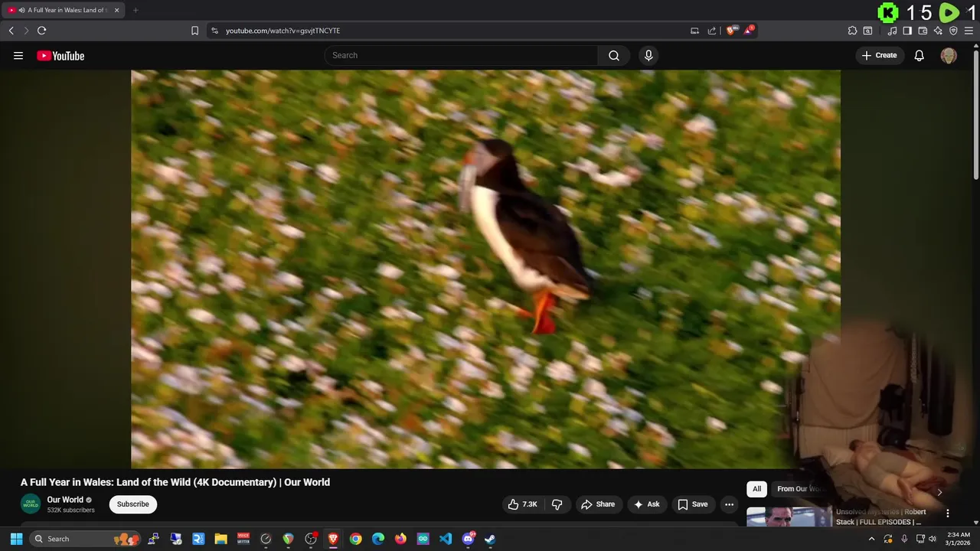
Task: Open the Brave Wallet icon
Action: pos(923,31)
